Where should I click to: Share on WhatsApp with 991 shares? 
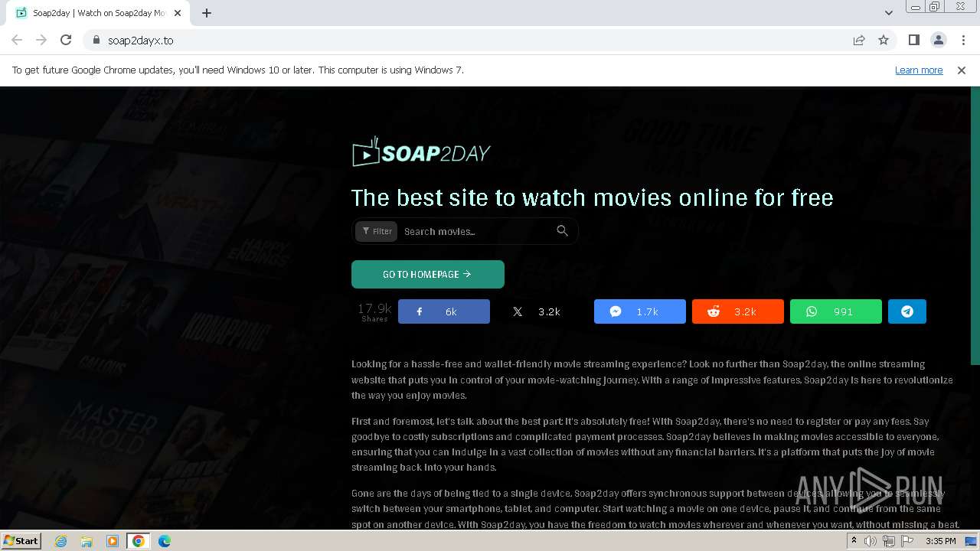click(x=836, y=311)
